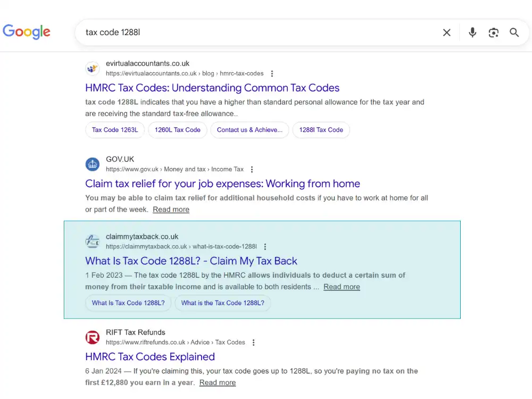Select the What Is Tax Code 1288L? chip
Viewport: 532px width, 399px height.
(128, 303)
